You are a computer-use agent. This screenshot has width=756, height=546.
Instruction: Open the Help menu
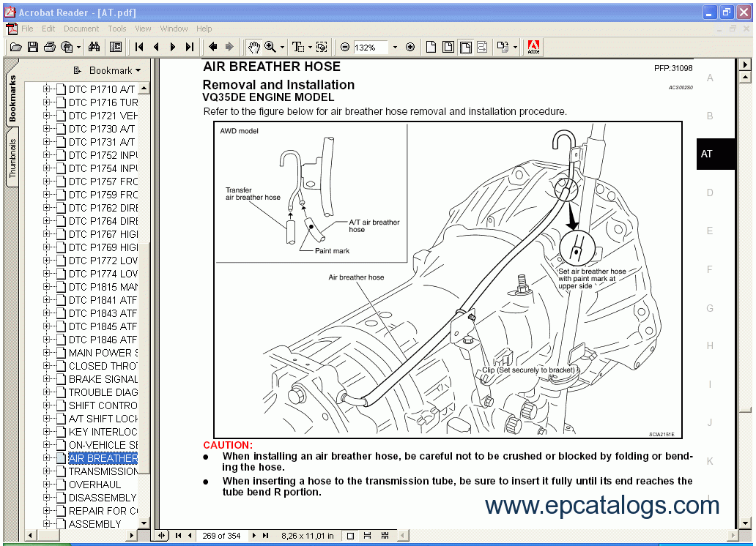[204, 29]
